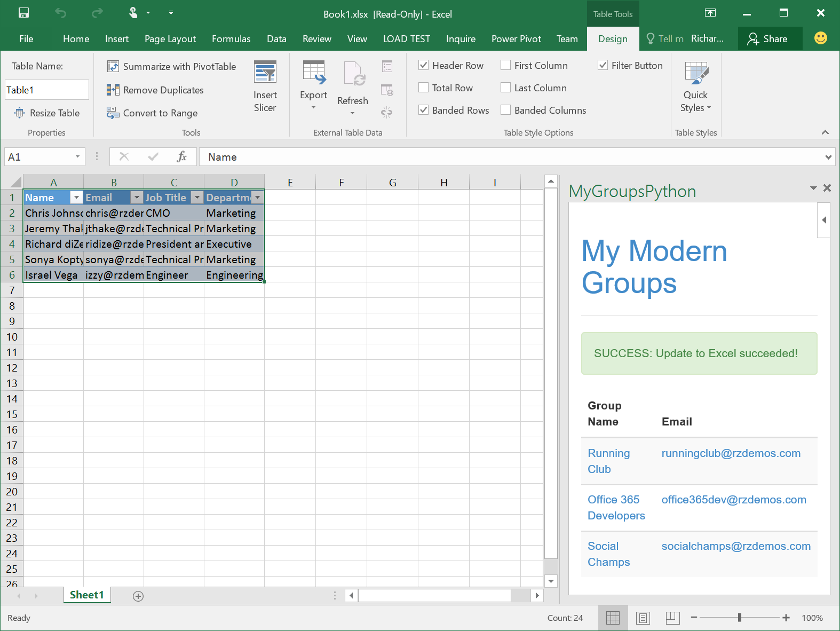
Task: Enable Banded Columns checkbox
Action: [506, 110]
